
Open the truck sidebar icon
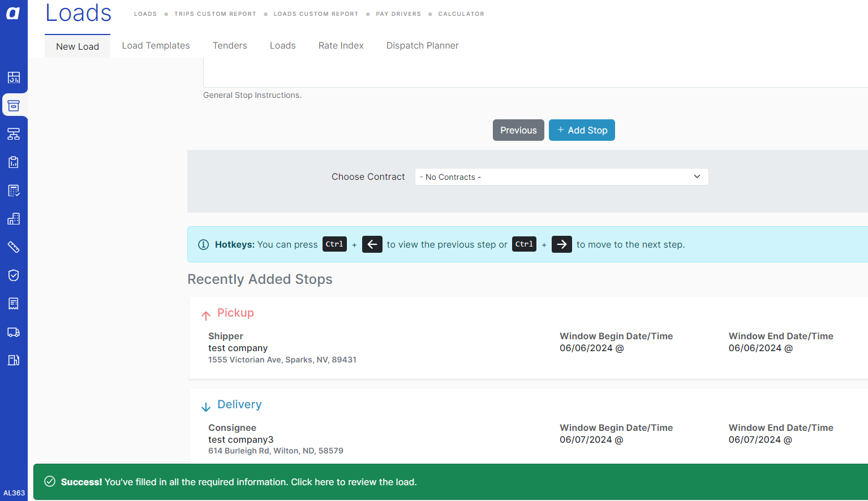click(x=14, y=332)
